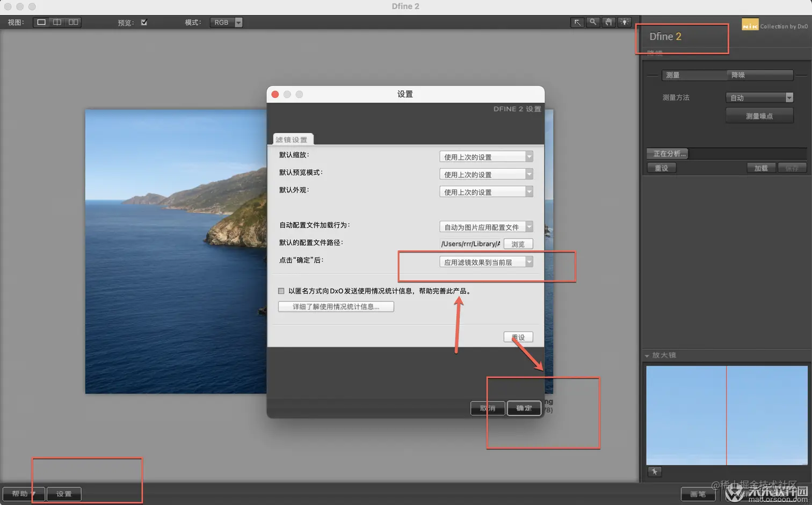Open the 测量方法 自动 dropdown

click(759, 97)
